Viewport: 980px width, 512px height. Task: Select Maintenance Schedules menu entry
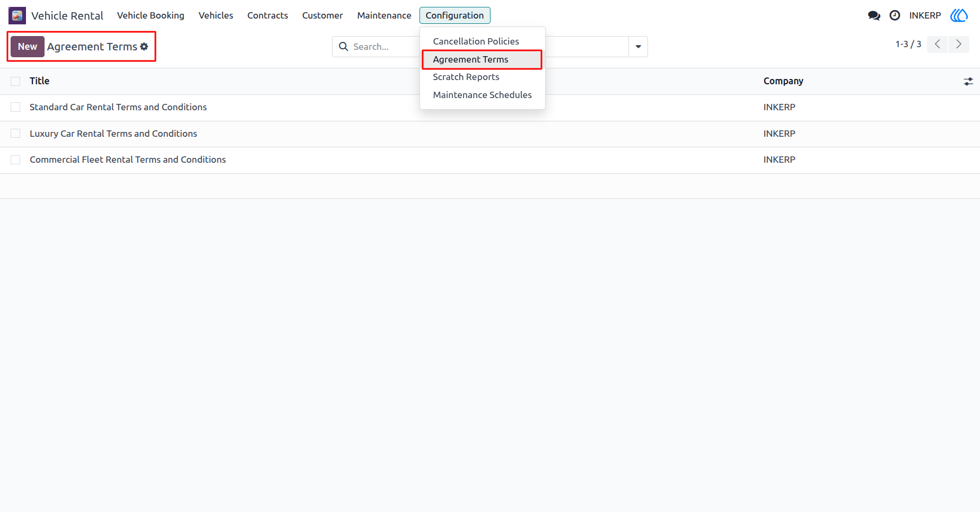tap(482, 95)
